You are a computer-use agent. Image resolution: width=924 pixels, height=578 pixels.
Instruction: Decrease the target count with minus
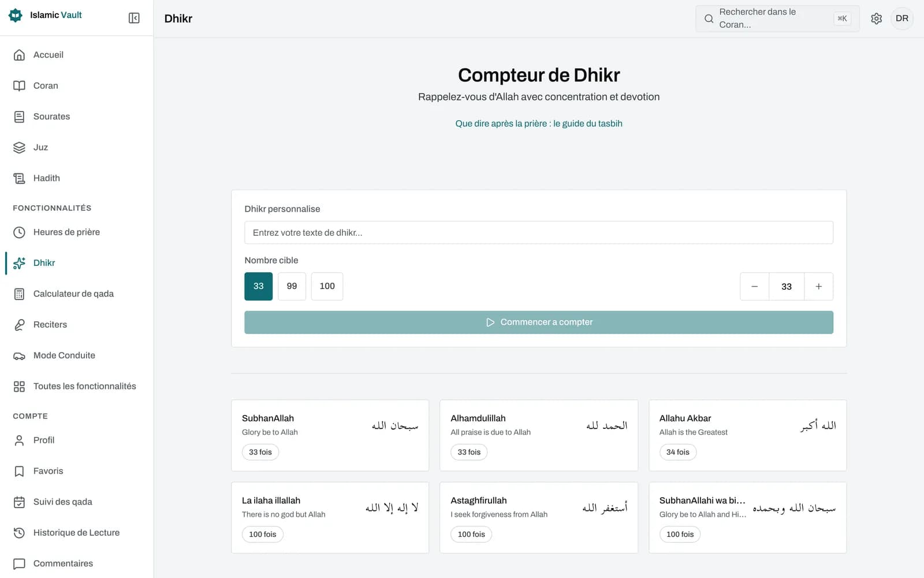pyautogui.click(x=754, y=287)
